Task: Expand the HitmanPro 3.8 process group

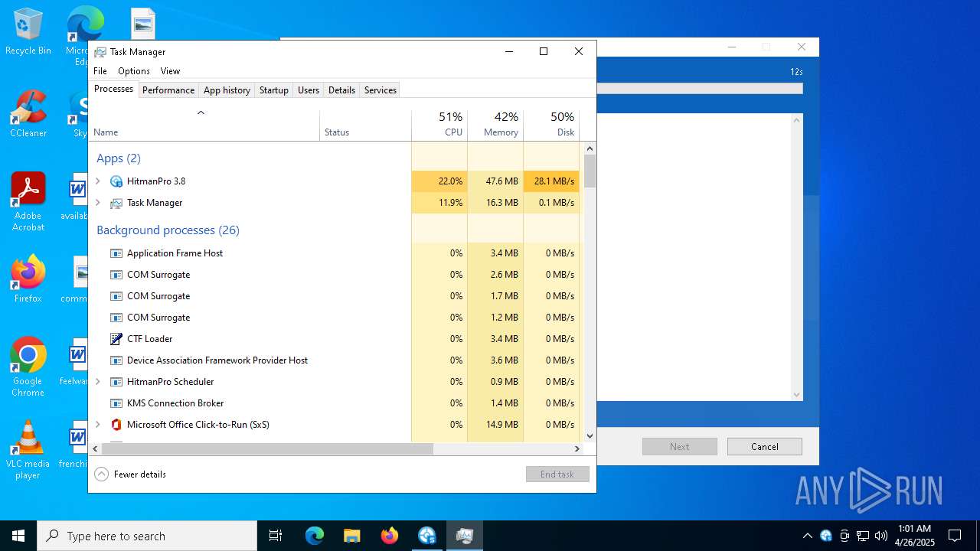Action: [x=97, y=181]
